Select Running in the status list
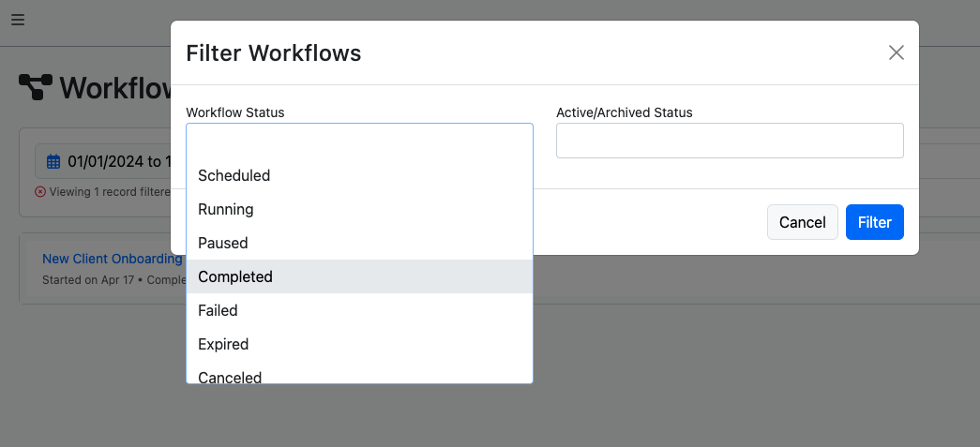Image resolution: width=980 pixels, height=447 pixels. tap(359, 209)
